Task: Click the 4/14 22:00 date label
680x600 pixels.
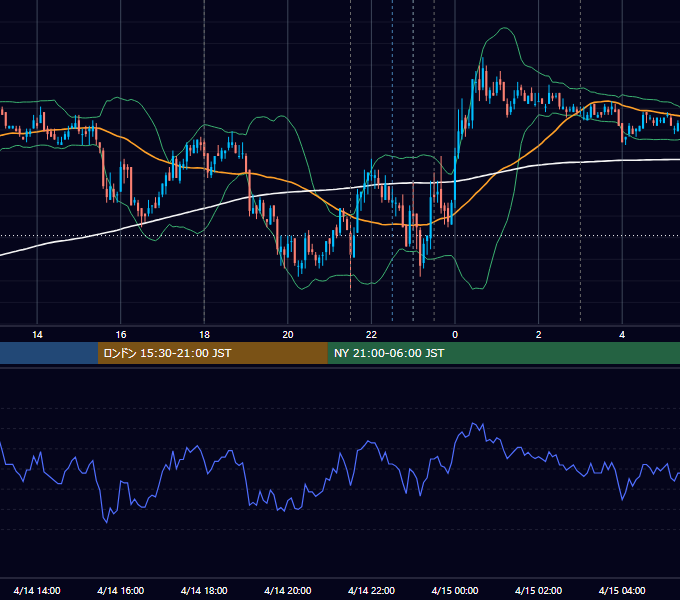Action: (371, 590)
